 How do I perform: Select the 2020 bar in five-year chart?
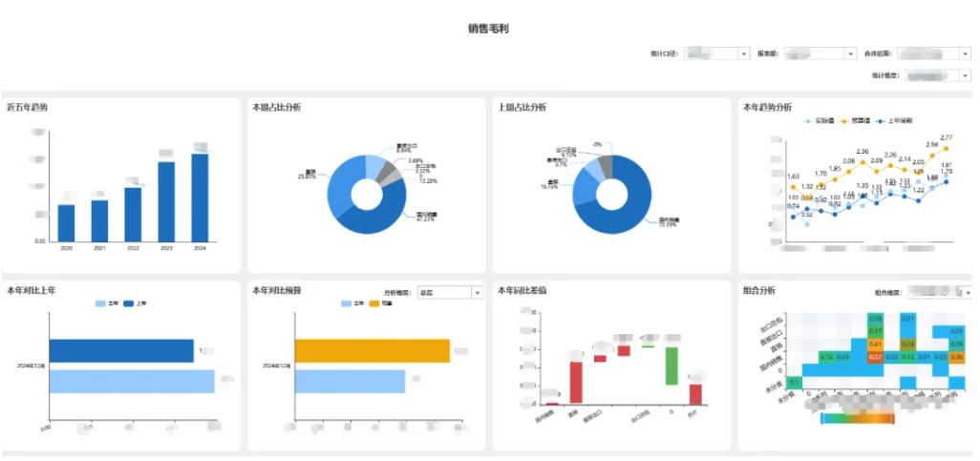click(66, 222)
